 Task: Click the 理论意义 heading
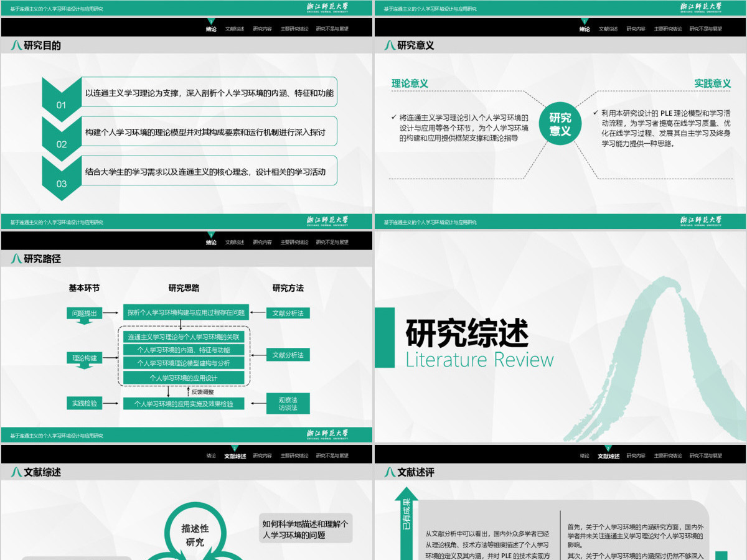click(410, 83)
